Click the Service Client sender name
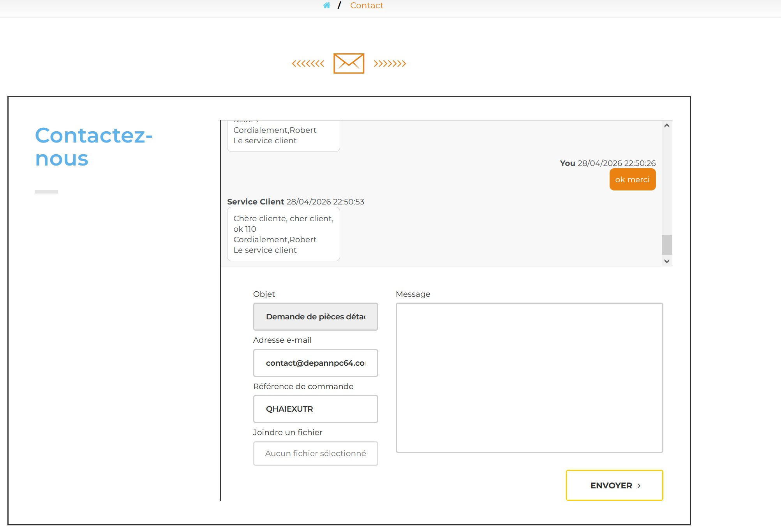 pyautogui.click(x=256, y=202)
